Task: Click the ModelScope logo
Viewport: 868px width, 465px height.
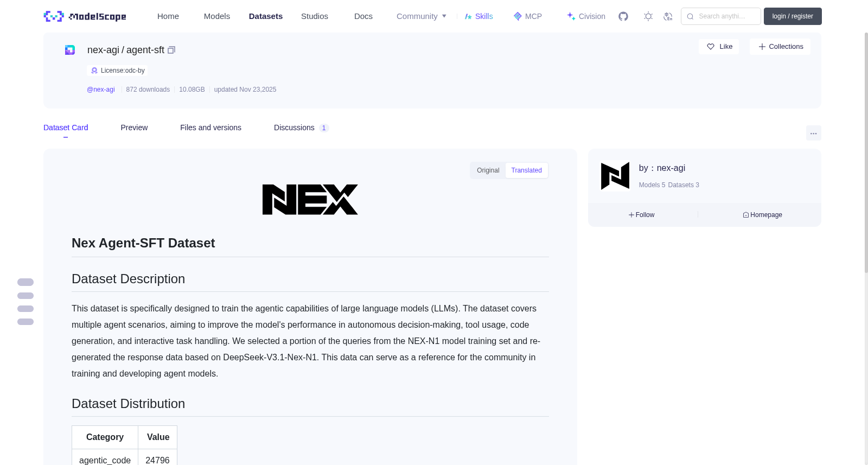Action: point(85,16)
